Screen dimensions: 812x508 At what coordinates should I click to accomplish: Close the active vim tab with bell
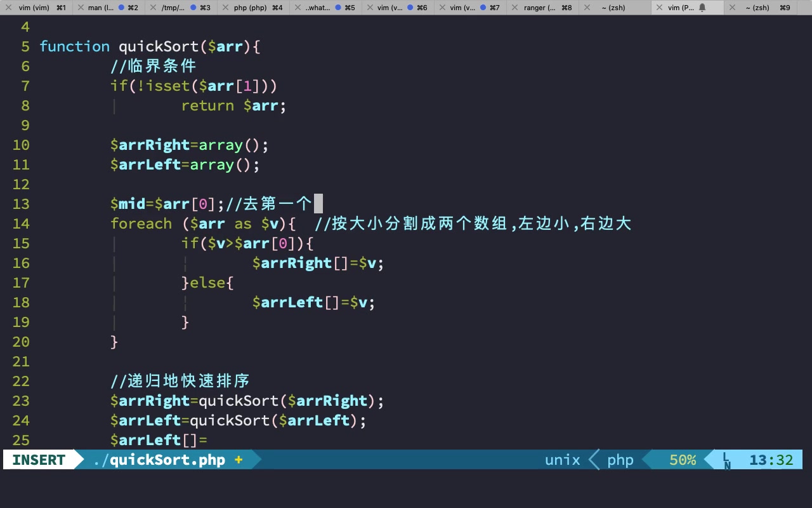click(x=659, y=8)
